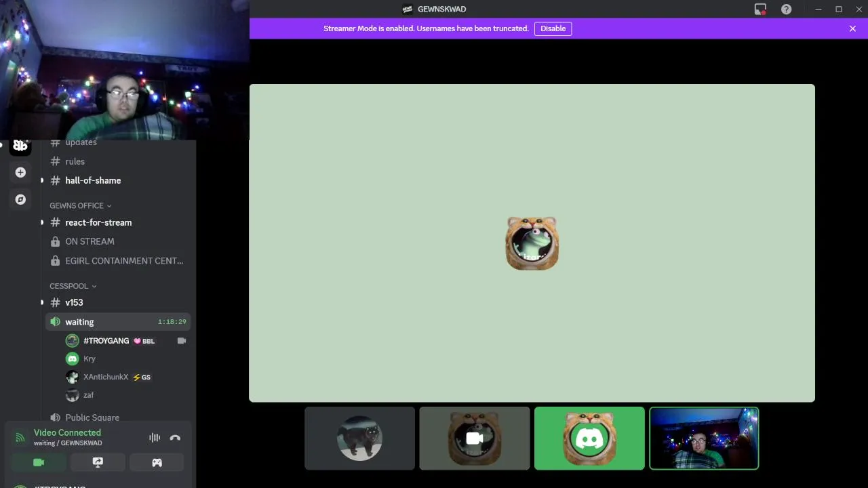Click the webcam feed participant tile
Image resolution: width=868 pixels, height=488 pixels.
pyautogui.click(x=704, y=439)
